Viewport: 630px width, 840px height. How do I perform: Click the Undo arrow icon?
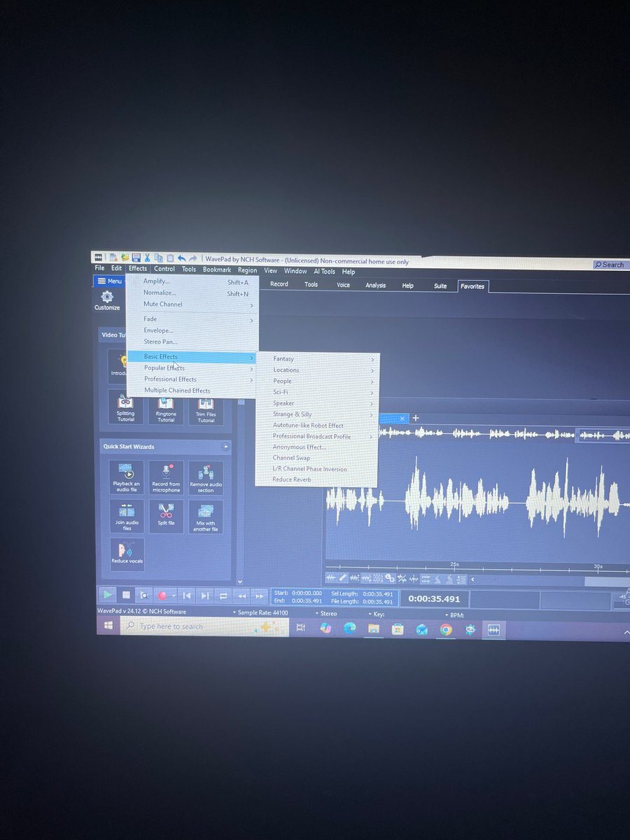pos(181,258)
